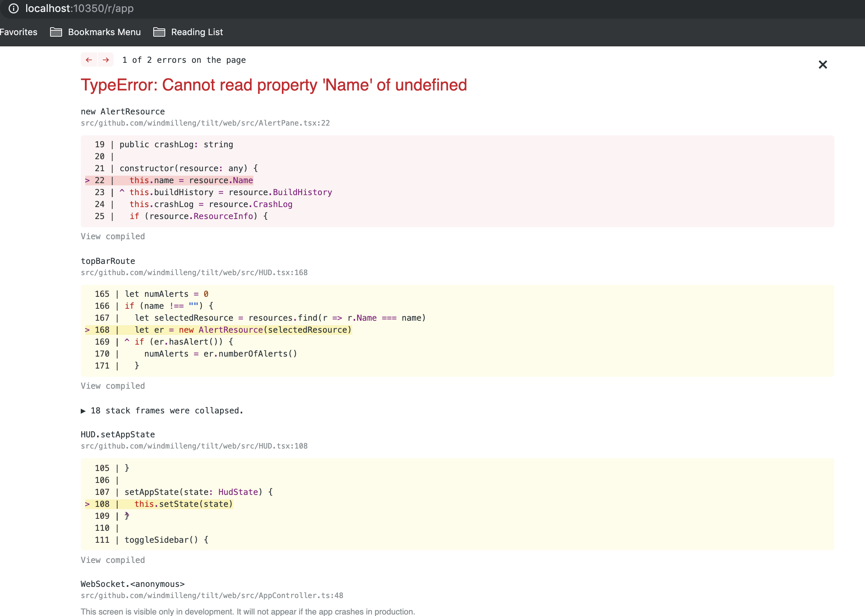Image resolution: width=865 pixels, height=616 pixels.
Task: Open View compiled under topBarRoute
Action: point(112,386)
